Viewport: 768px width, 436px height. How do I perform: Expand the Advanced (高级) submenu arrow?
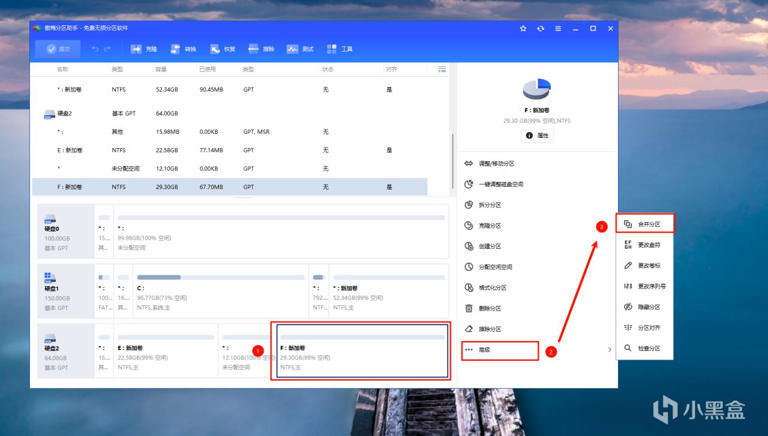tap(609, 350)
